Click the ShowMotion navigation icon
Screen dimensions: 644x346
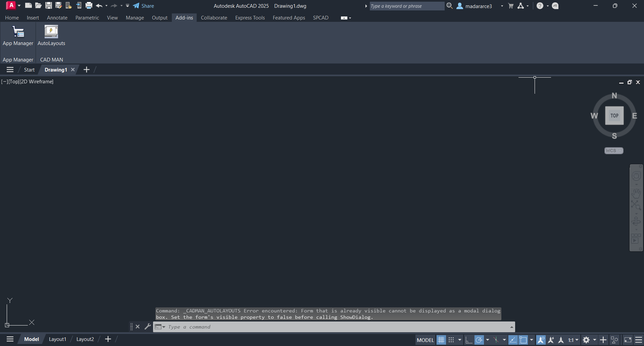click(636, 239)
